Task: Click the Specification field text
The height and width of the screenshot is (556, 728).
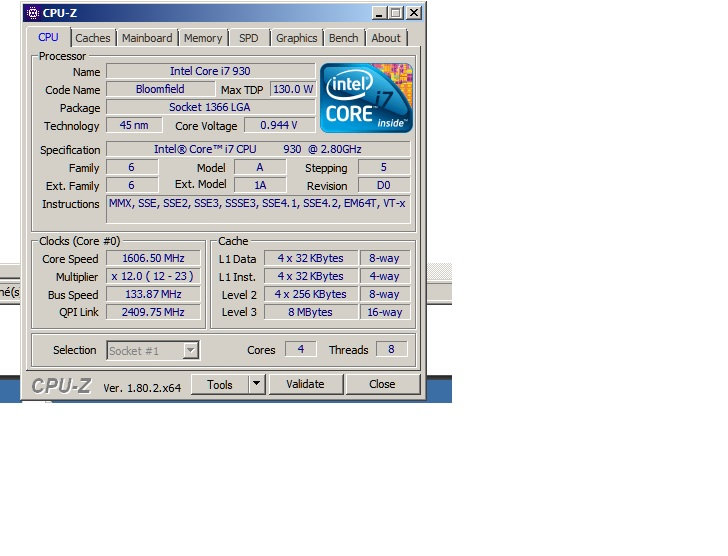Action: (x=258, y=149)
